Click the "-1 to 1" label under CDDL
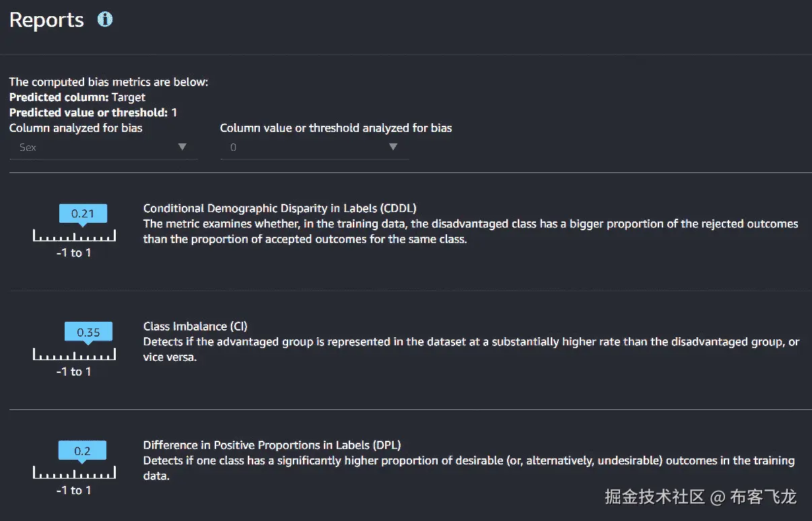 [x=73, y=253]
